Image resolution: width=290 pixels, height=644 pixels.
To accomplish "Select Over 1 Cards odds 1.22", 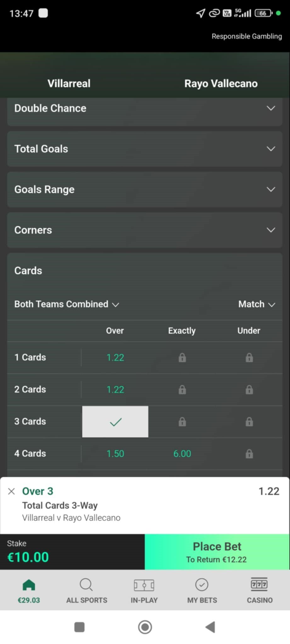I will (115, 358).
